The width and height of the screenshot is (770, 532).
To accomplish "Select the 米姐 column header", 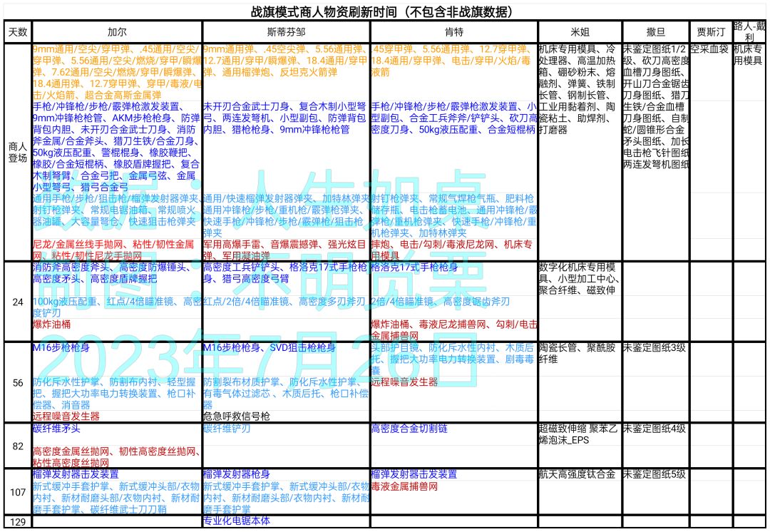I will tap(580, 32).
